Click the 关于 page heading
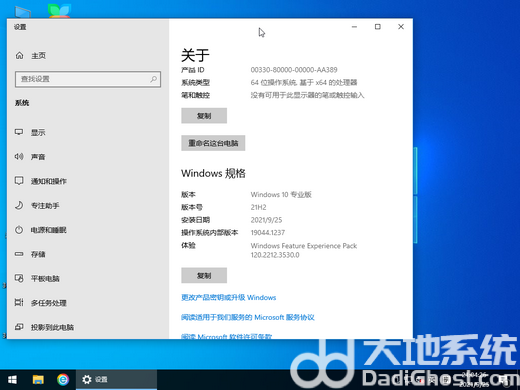 195,55
